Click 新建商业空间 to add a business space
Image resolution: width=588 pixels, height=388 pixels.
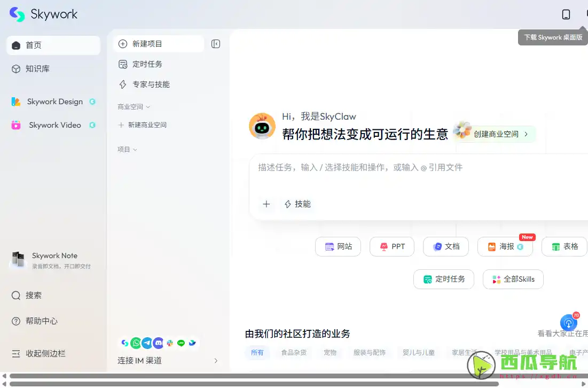pyautogui.click(x=143, y=125)
